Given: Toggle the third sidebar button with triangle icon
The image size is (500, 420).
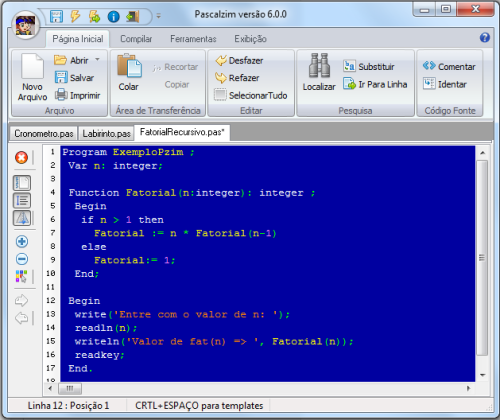Looking at the screenshot, I should [x=22, y=218].
